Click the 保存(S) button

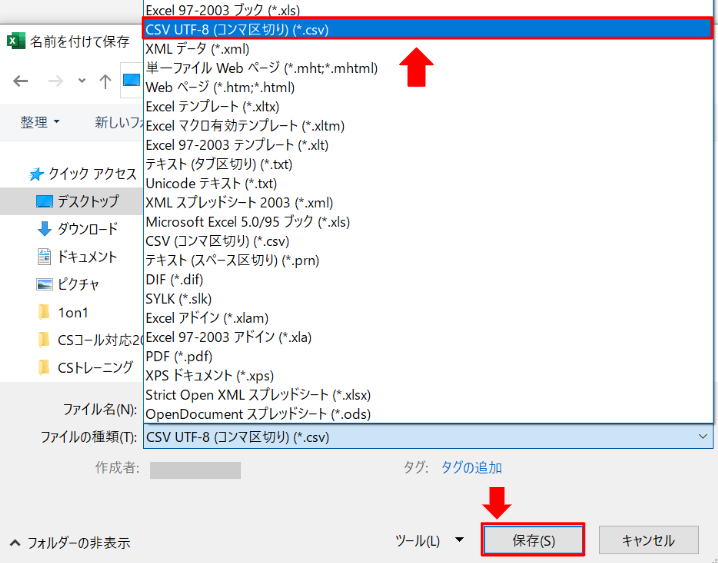[x=533, y=540]
